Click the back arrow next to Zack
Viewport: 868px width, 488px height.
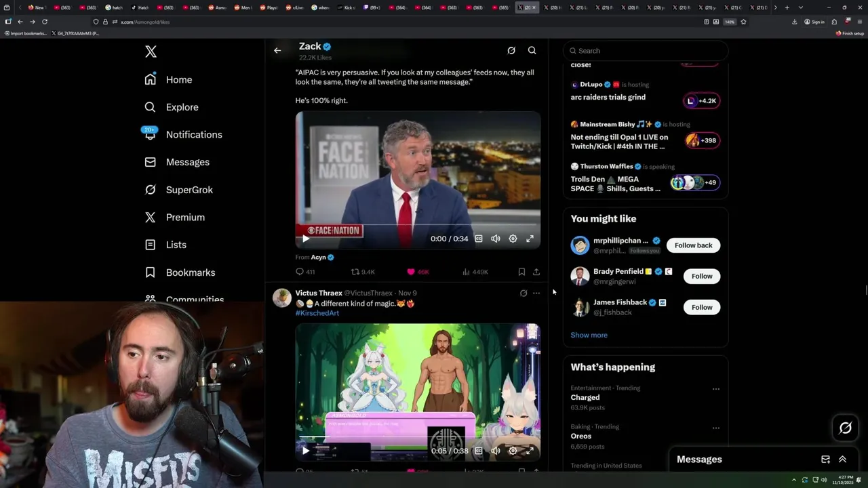tap(277, 50)
